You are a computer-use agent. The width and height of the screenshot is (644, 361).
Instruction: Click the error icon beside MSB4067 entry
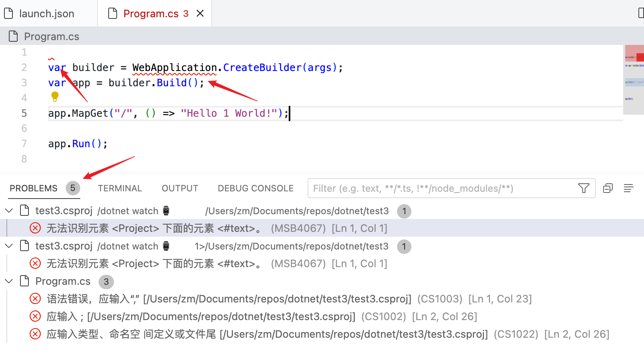[x=35, y=228]
